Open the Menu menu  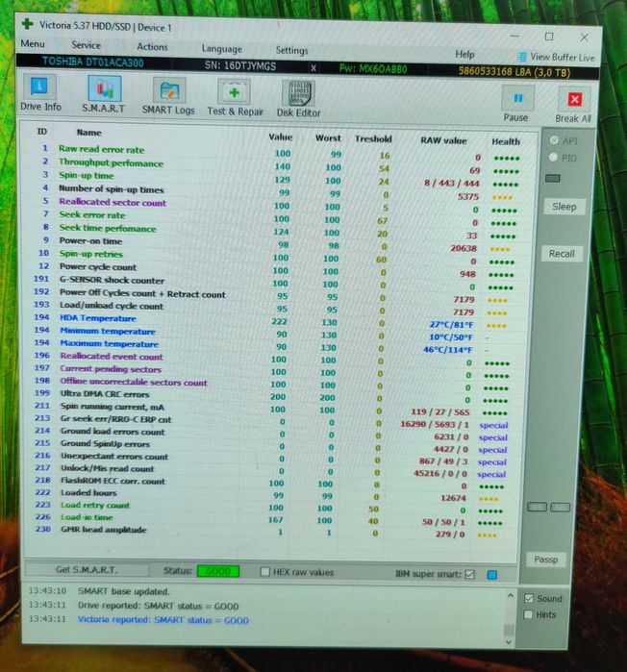point(33,43)
